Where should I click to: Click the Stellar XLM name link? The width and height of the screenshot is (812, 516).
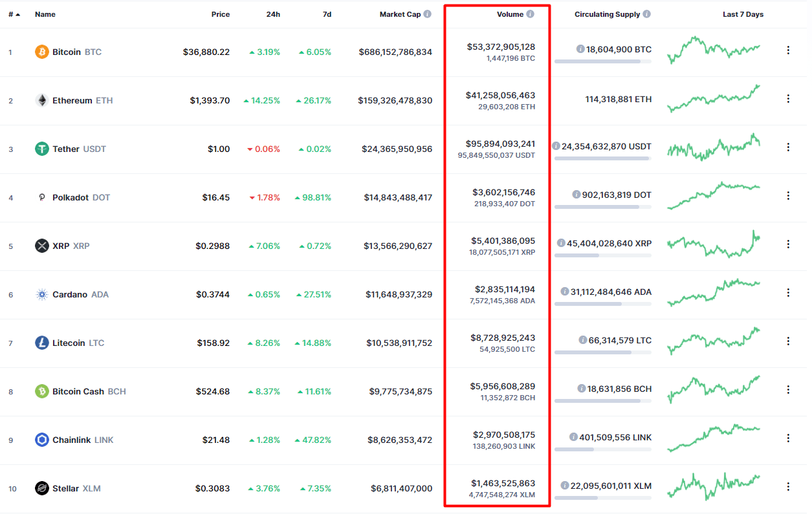67,488
